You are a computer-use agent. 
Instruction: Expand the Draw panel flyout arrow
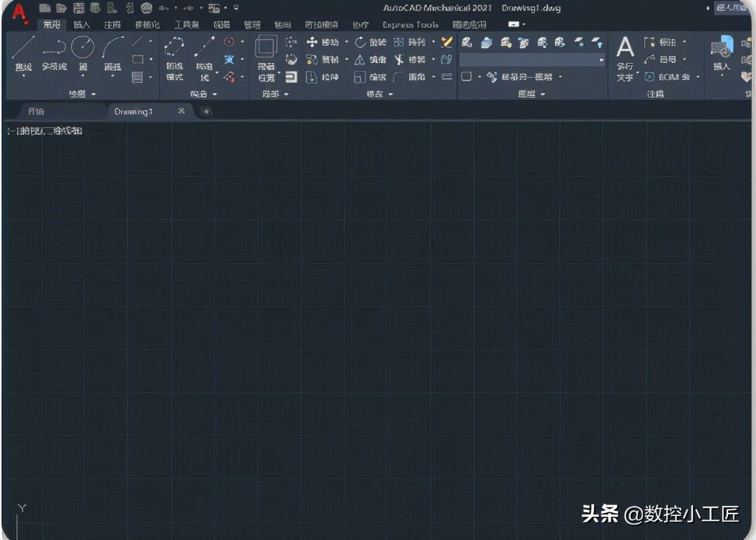click(94, 95)
